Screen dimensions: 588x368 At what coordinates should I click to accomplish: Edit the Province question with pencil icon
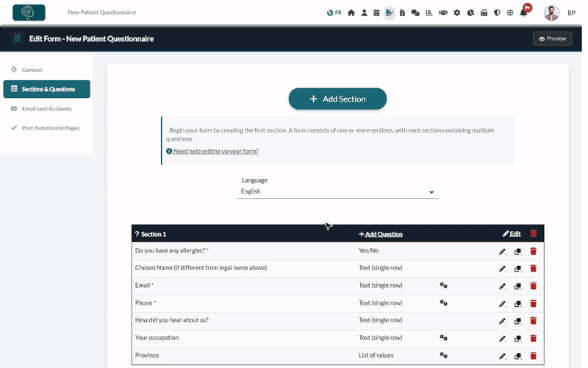tap(503, 356)
